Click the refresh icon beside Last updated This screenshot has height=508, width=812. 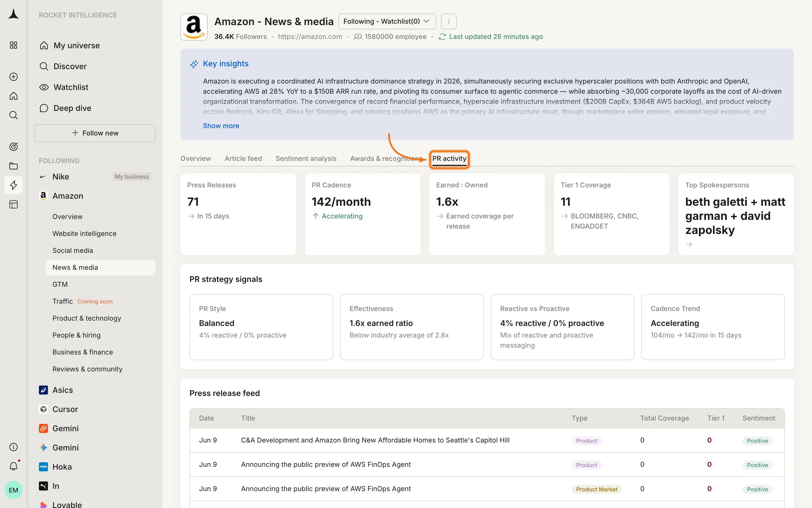click(442, 37)
